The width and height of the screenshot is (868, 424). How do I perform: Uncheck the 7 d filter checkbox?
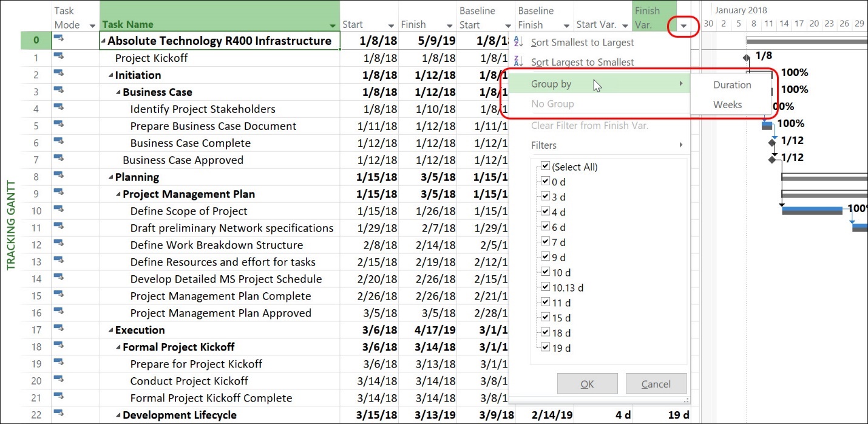(546, 242)
